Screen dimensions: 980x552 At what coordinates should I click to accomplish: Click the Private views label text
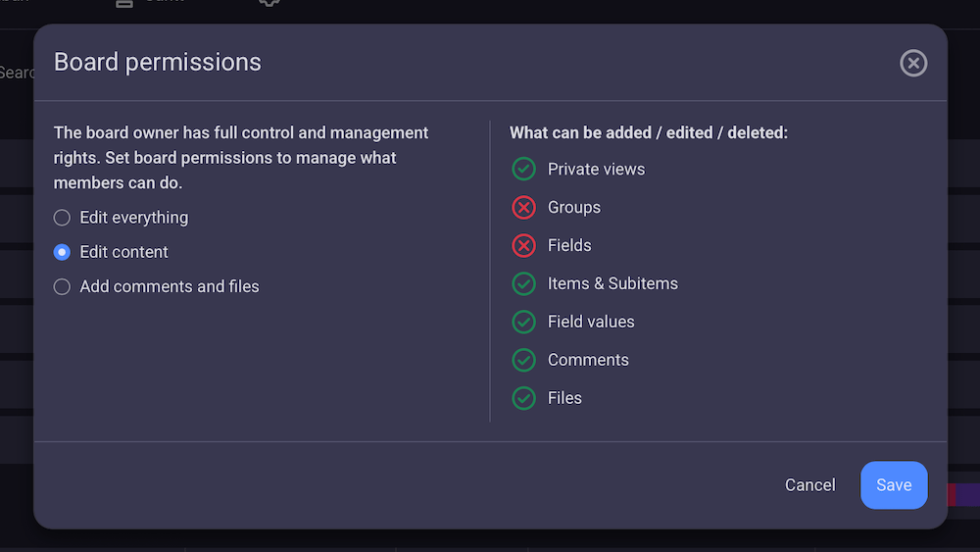[596, 170]
